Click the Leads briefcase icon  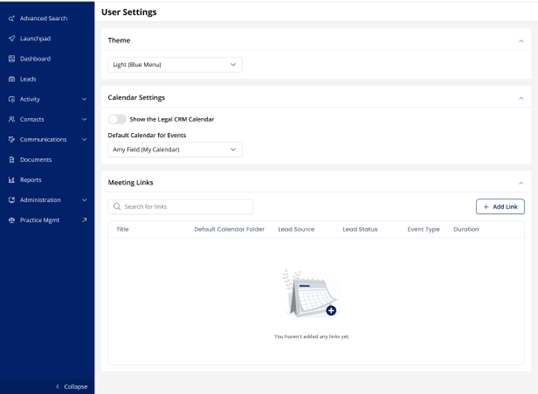(x=12, y=79)
